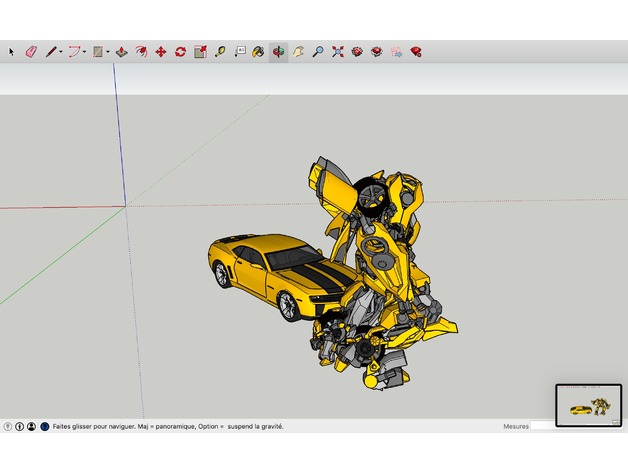Viewport: 628px width, 472px height.
Task: Select the Orbit tool
Action: pos(278,52)
